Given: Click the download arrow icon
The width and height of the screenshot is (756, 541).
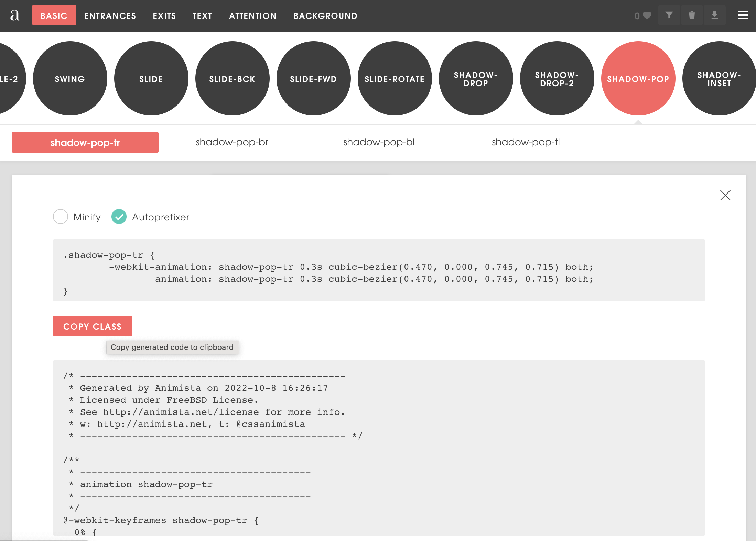Looking at the screenshot, I should [714, 15].
